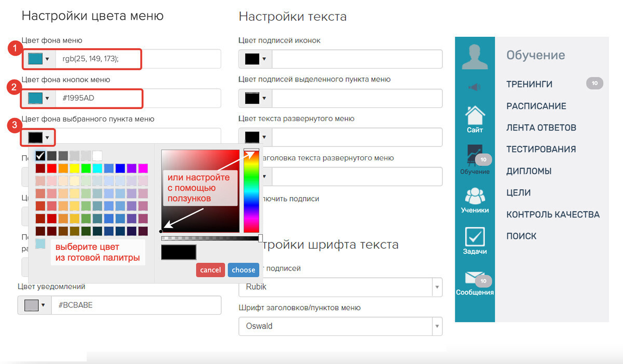Click the Цвет подписей выделенного пункта меню field
The height and width of the screenshot is (364, 623).
pyautogui.click(x=357, y=98)
